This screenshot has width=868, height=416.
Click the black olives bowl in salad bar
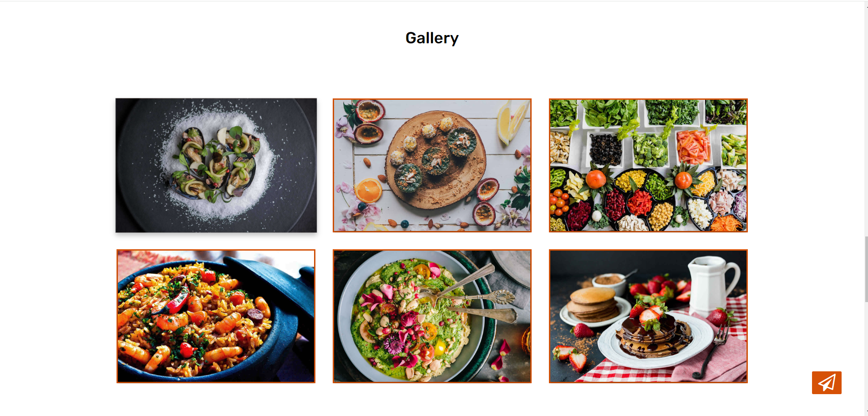(x=605, y=149)
